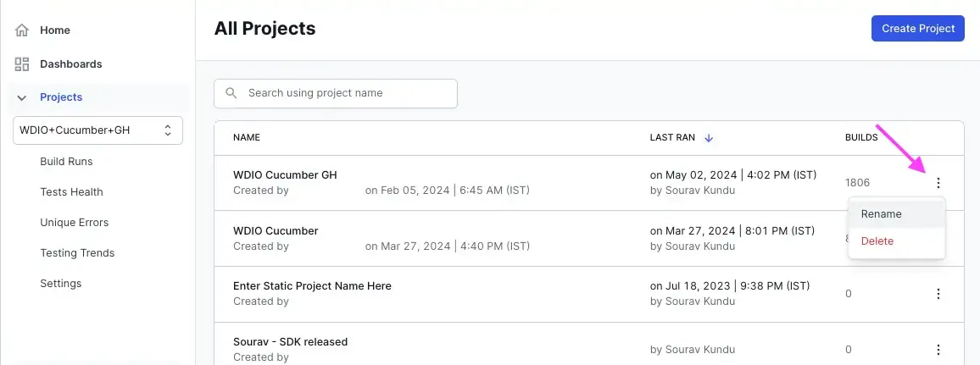Open kebab menu for WDIO Cucumber GH

tap(938, 182)
